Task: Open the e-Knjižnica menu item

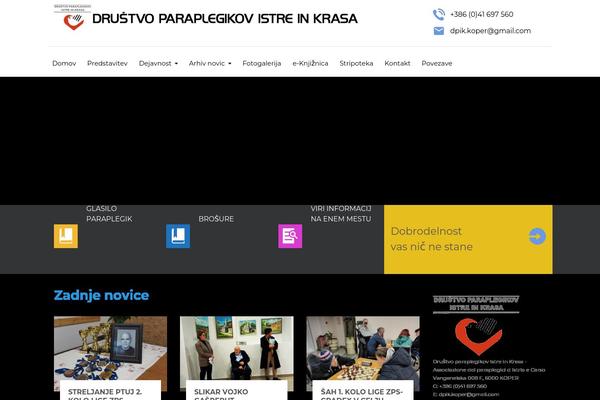Action: pyautogui.click(x=310, y=63)
